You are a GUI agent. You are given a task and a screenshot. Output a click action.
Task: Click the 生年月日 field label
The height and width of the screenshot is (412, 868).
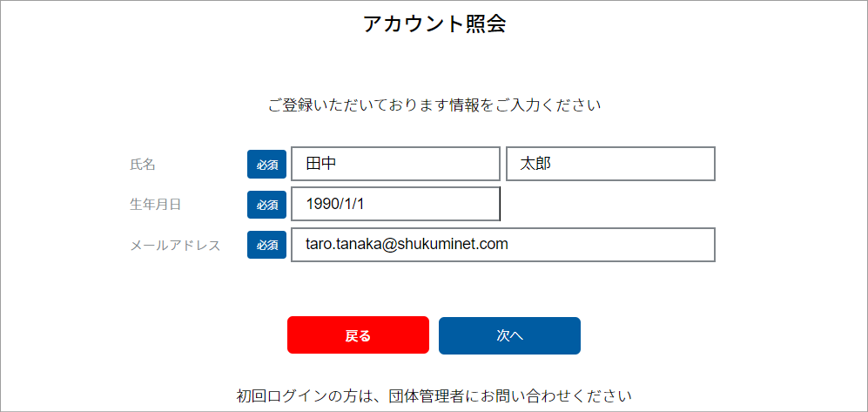[x=155, y=205]
